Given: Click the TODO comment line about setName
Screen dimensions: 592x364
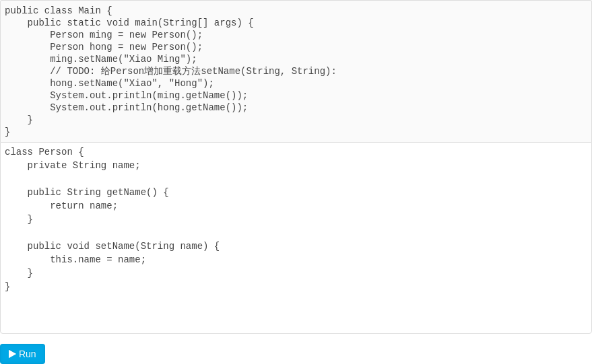Looking at the screenshot, I should tap(193, 71).
